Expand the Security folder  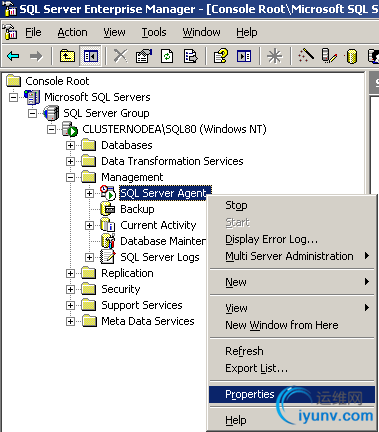(70, 289)
